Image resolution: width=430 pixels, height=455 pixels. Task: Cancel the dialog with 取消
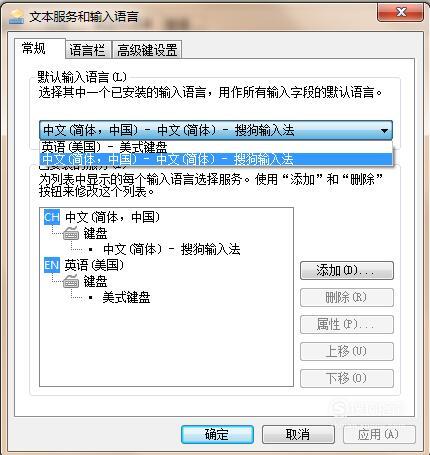(x=298, y=434)
